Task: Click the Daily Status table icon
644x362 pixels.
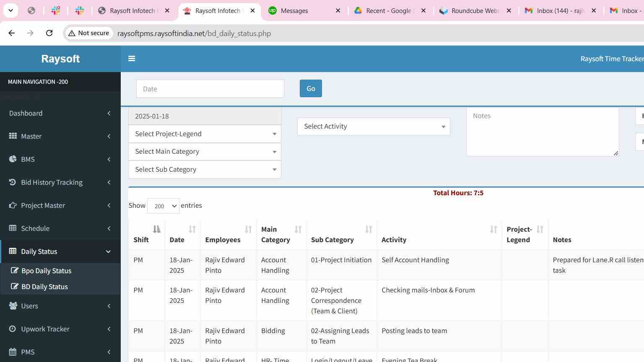Action: [x=13, y=251]
